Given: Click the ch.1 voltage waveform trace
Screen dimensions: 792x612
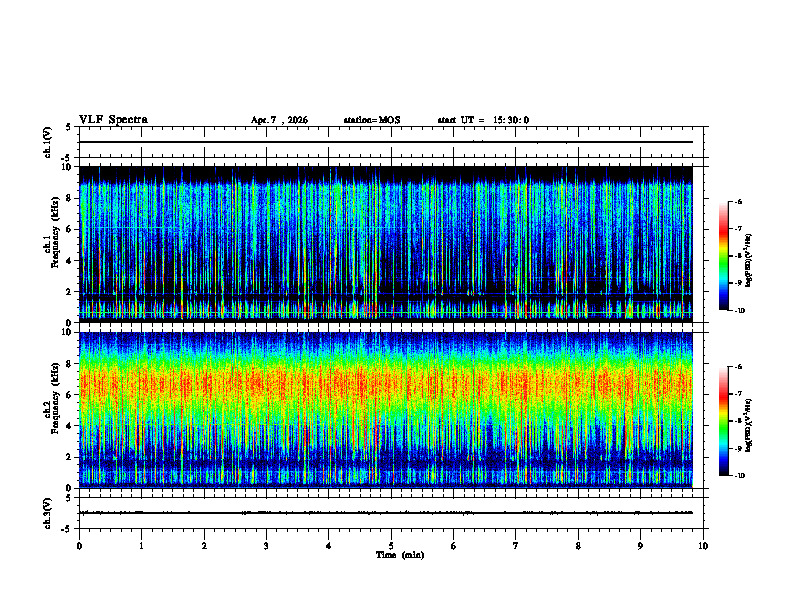Looking at the screenshot, I should pyautogui.click(x=386, y=142).
